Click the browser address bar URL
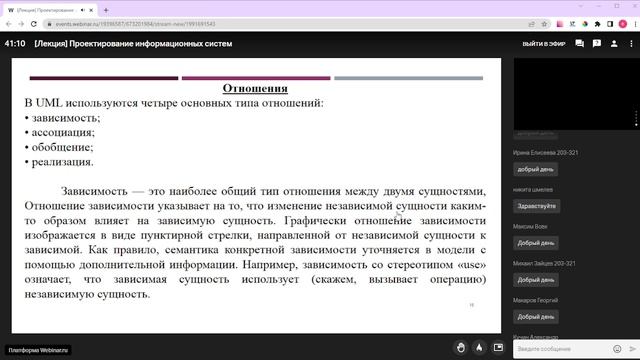The width and height of the screenshot is (640, 360). pyautogui.click(x=136, y=24)
